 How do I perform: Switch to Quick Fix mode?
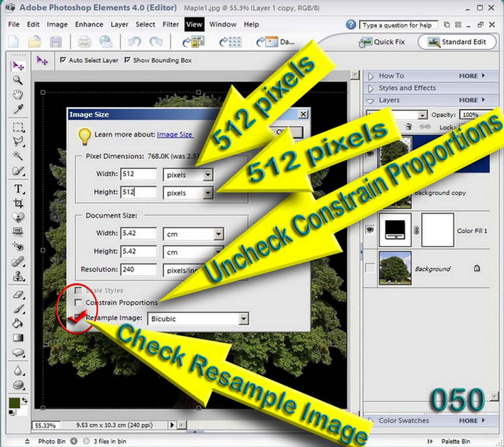tap(382, 42)
